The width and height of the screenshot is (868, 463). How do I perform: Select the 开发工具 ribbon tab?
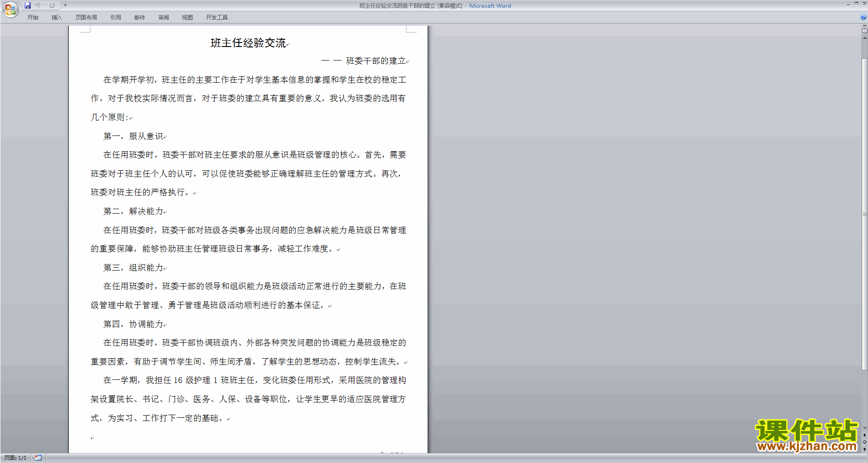click(217, 18)
